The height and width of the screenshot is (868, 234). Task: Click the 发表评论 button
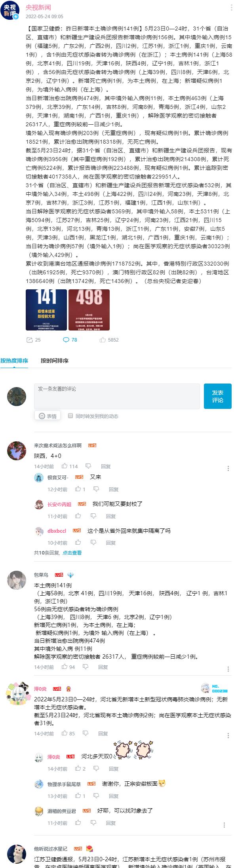click(218, 396)
